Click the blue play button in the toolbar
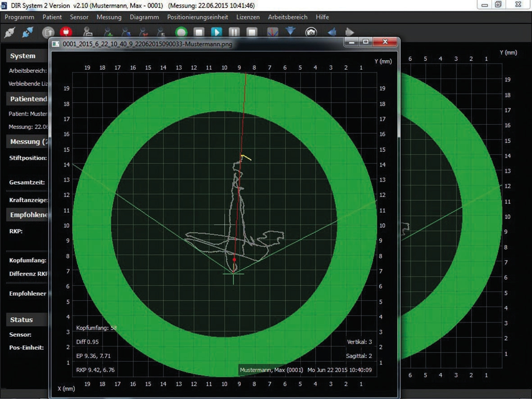The width and height of the screenshot is (532, 399). pyautogui.click(x=217, y=32)
